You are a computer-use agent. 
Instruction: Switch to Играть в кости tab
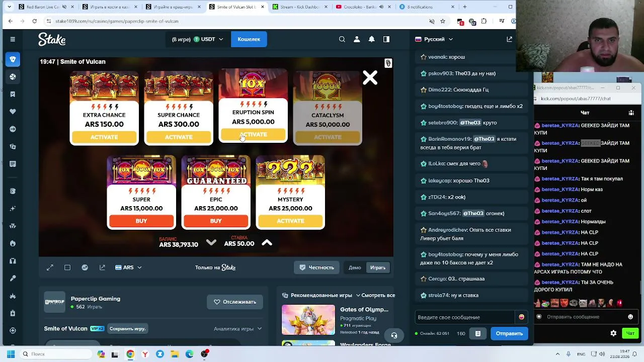(x=109, y=7)
